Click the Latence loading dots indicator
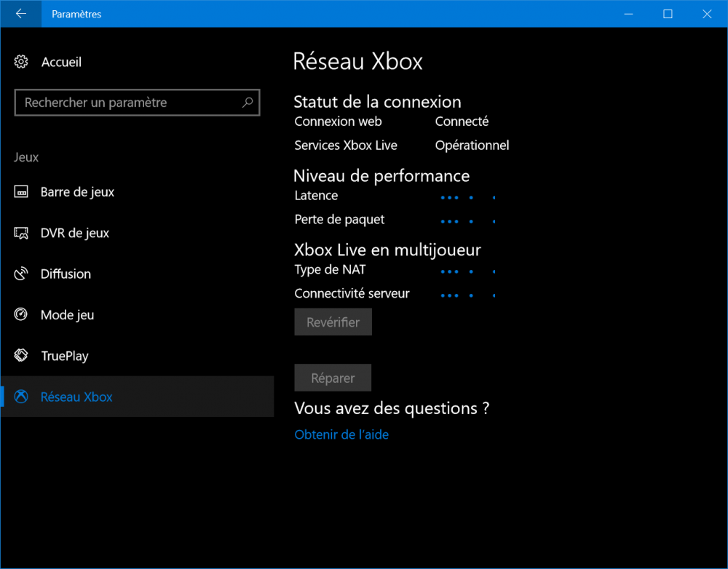This screenshot has height=569, width=728. (x=468, y=198)
